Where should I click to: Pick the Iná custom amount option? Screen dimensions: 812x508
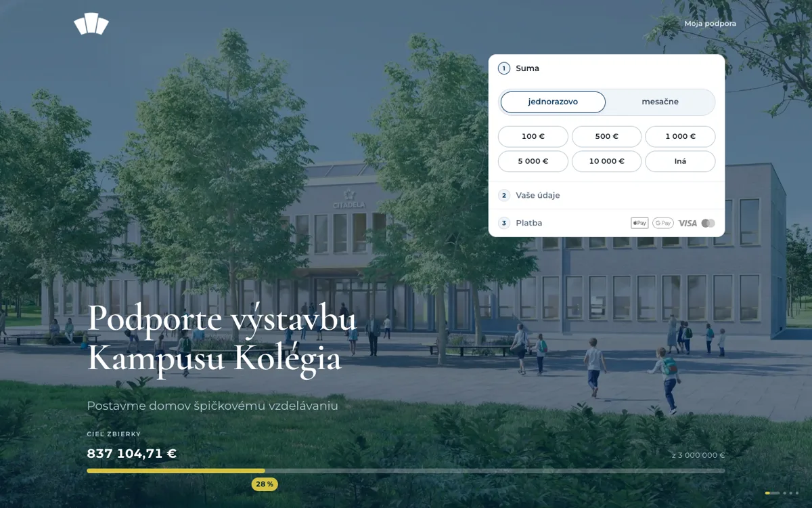680,161
